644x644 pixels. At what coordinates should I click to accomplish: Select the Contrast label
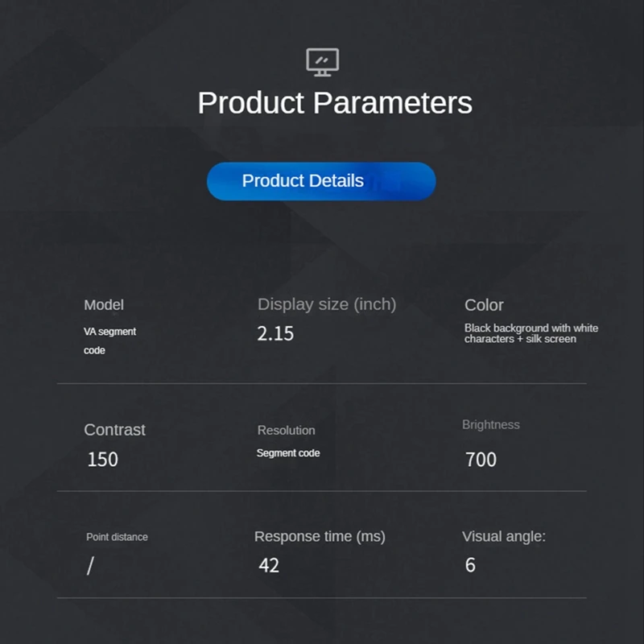pos(114,430)
